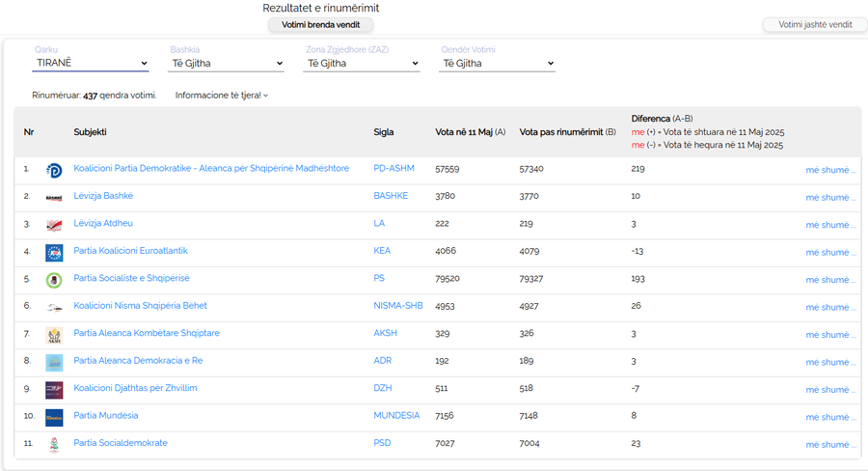
Task: Open Lëvizja Bashkë subject link
Action: 103,196
